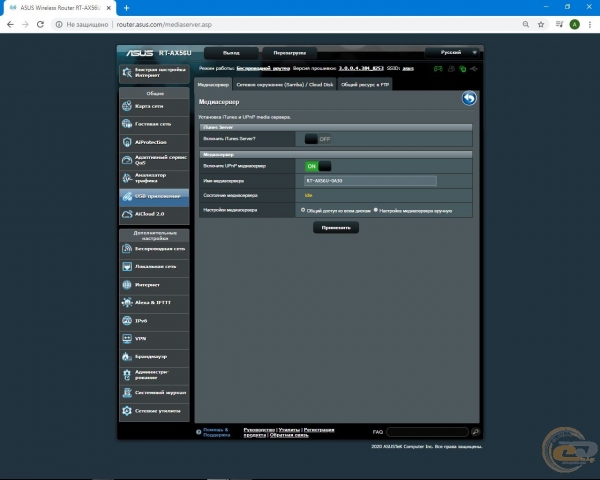Enable the iTunes Server toggle
The width and height of the screenshot is (600, 480).
coord(318,139)
